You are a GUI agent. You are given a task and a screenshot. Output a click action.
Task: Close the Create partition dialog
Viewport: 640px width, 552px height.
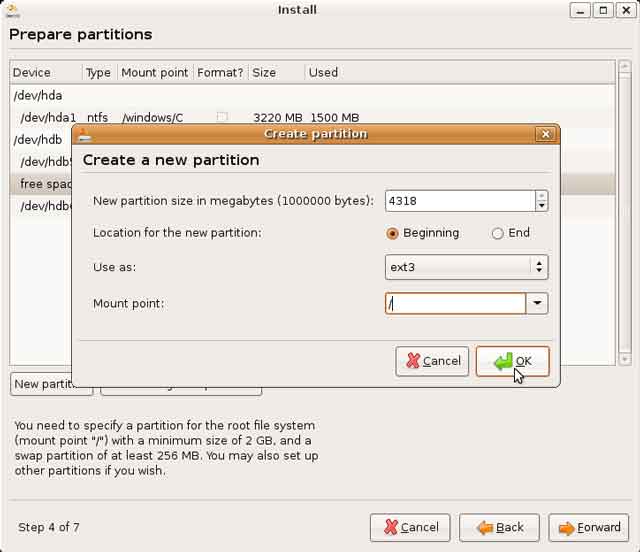click(545, 134)
